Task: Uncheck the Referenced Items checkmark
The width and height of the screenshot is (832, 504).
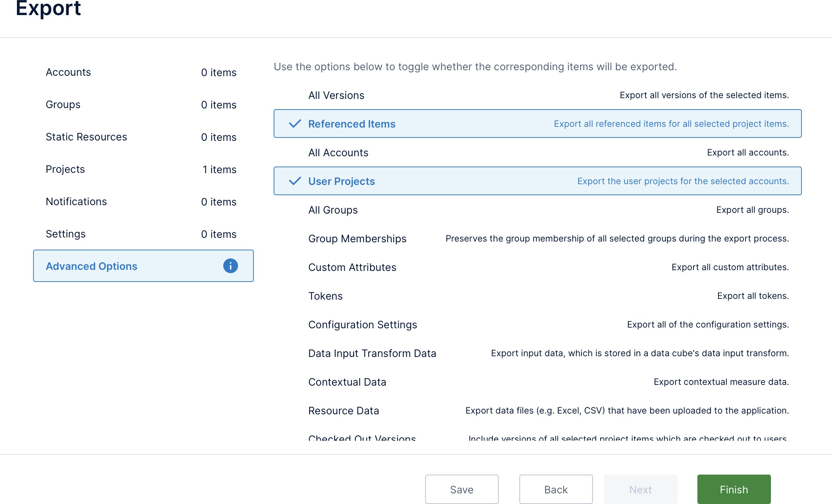Action: click(x=295, y=124)
